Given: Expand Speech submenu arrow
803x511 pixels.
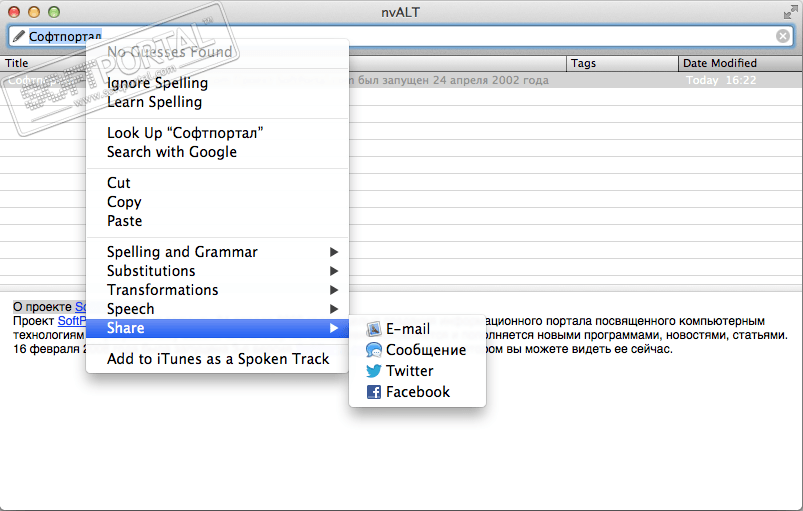Looking at the screenshot, I should (x=334, y=309).
